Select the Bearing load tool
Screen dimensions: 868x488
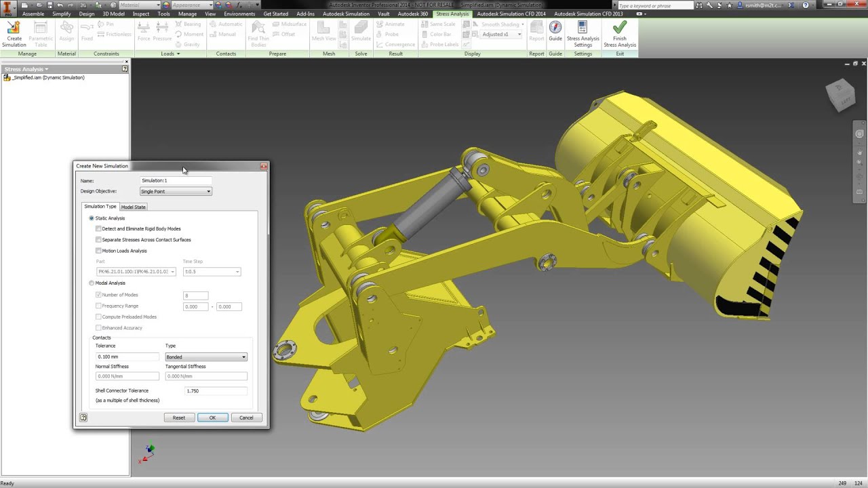187,24
